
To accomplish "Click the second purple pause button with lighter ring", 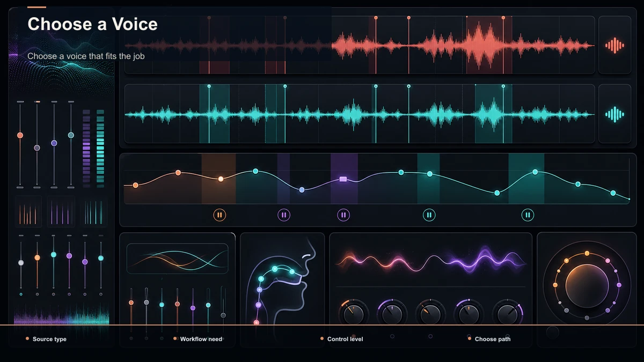I will point(343,215).
